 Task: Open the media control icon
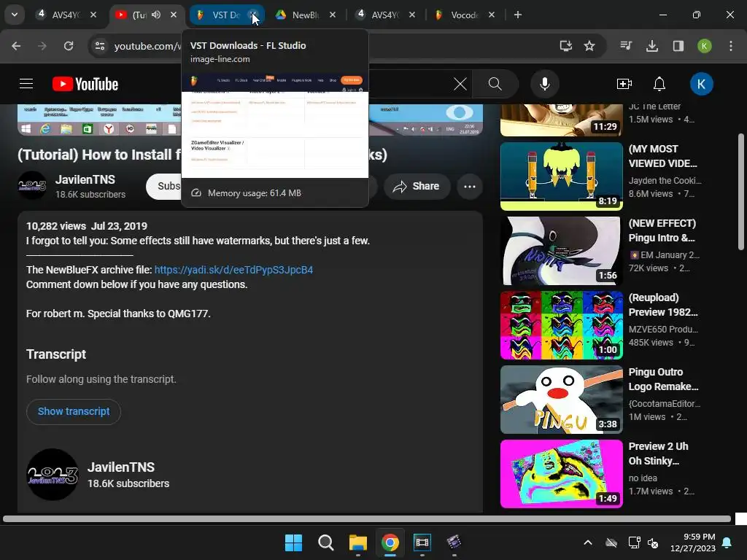626,46
